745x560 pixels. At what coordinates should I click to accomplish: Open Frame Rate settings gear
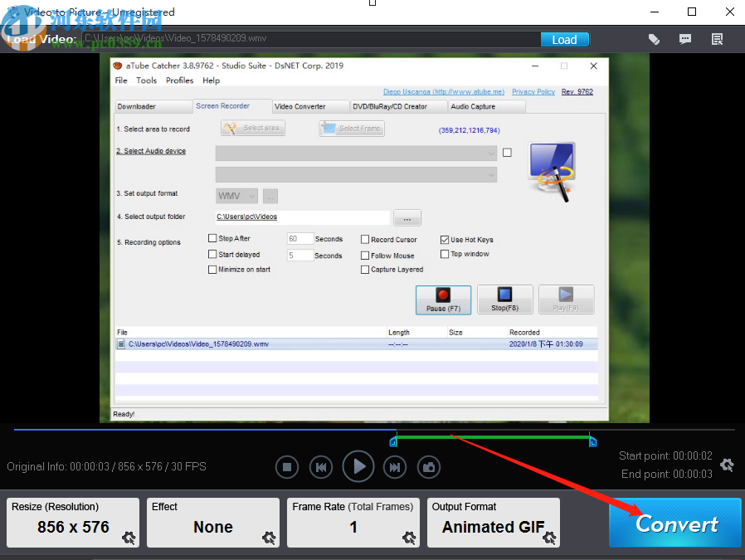pos(409,538)
